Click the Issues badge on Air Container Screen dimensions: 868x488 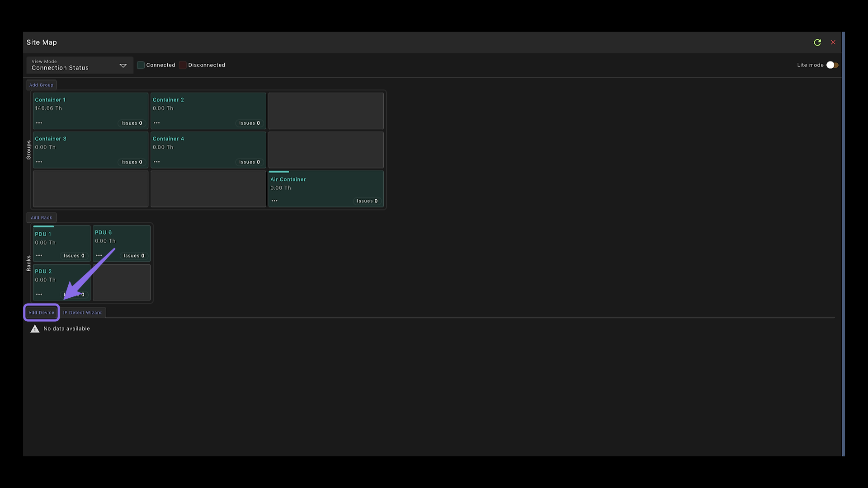pos(367,201)
